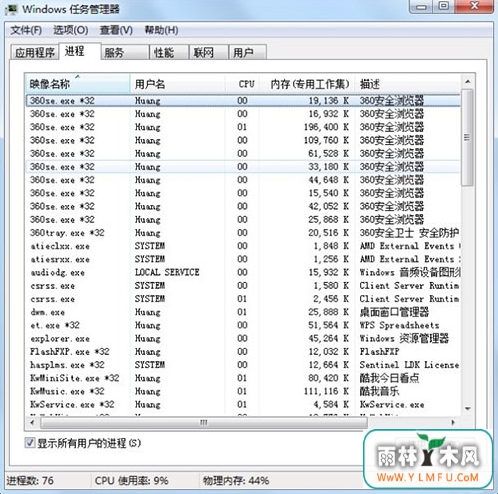Select the explorer.exe process row

243,339
